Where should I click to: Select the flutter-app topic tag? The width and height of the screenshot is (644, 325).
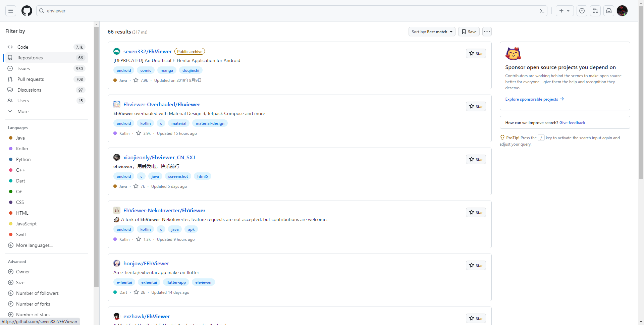176,282
